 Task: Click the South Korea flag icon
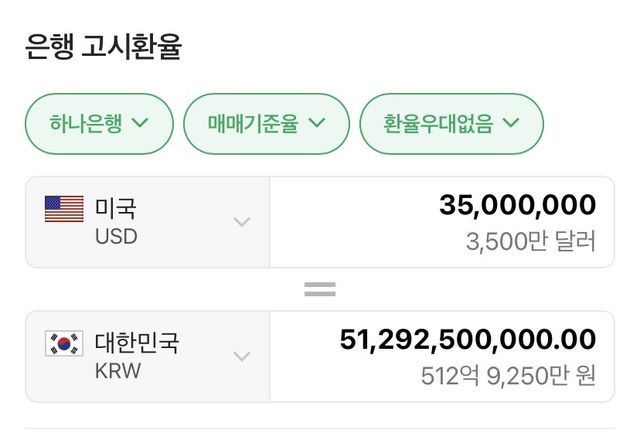[x=64, y=344]
